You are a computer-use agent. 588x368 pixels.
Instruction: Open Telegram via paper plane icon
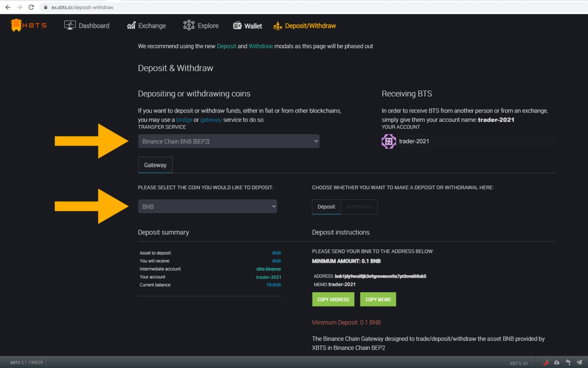pos(579,362)
